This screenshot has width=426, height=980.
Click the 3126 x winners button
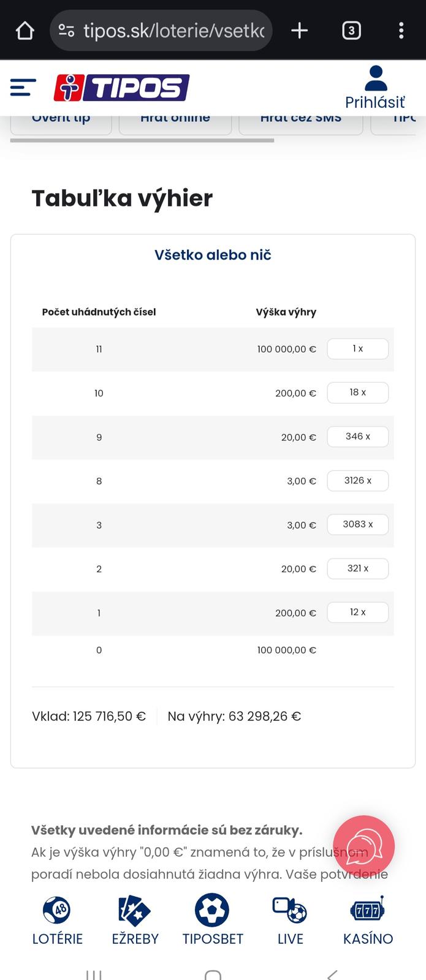click(x=357, y=481)
